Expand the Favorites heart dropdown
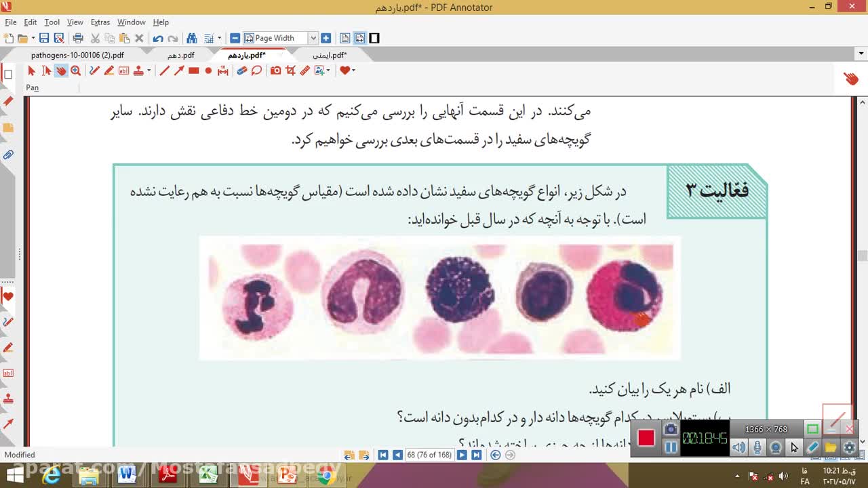 coord(353,70)
